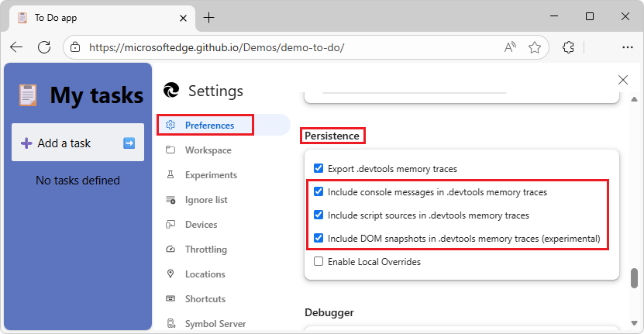Open the browser Extensions puzzle icon
Screen dimensions: 644x334
point(568,47)
